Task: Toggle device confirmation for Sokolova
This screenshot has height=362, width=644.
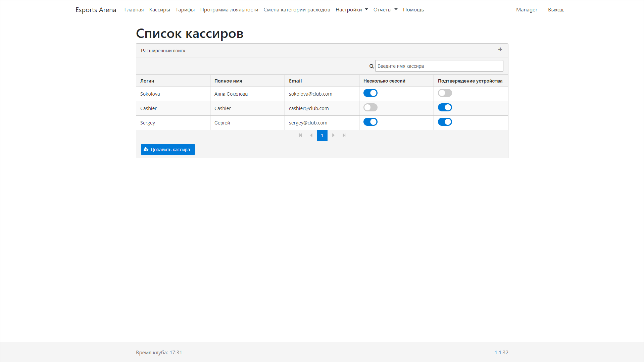Action: click(x=445, y=93)
